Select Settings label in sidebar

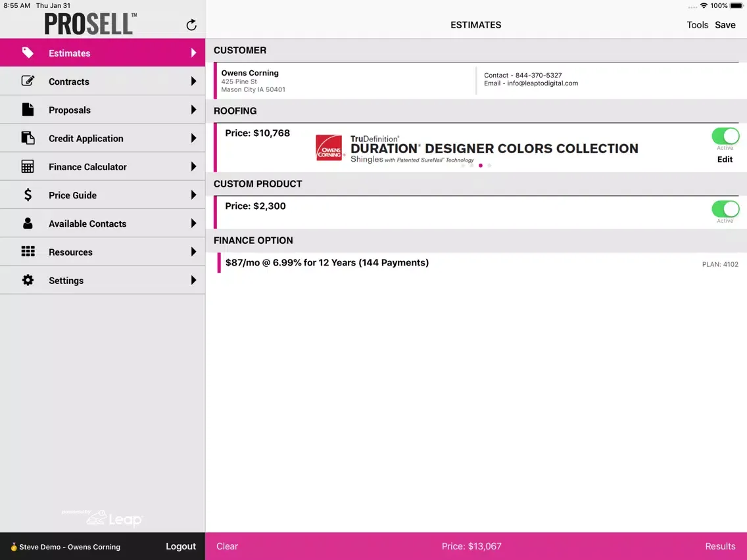pos(66,281)
